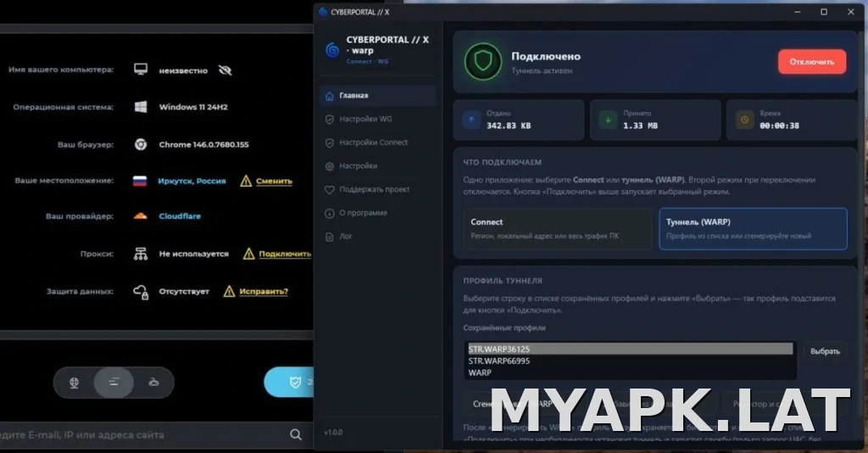
Task: Click the Принято 1.33 MB value
Action: [x=640, y=126]
